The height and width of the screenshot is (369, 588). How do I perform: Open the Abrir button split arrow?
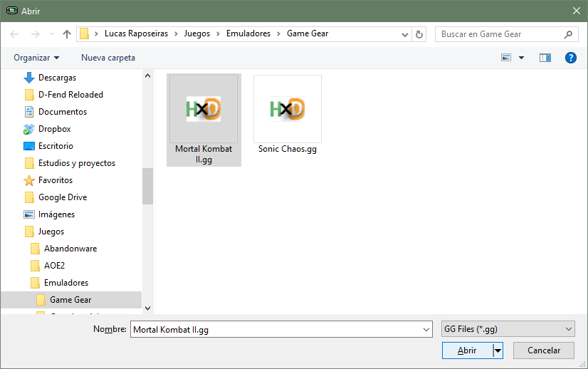click(498, 350)
